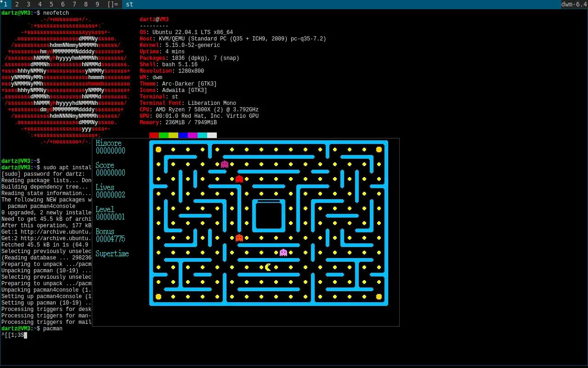The height and width of the screenshot is (368, 588).
Task: Click the orange ghost left of the ghost house
Action: pyautogui.click(x=239, y=238)
